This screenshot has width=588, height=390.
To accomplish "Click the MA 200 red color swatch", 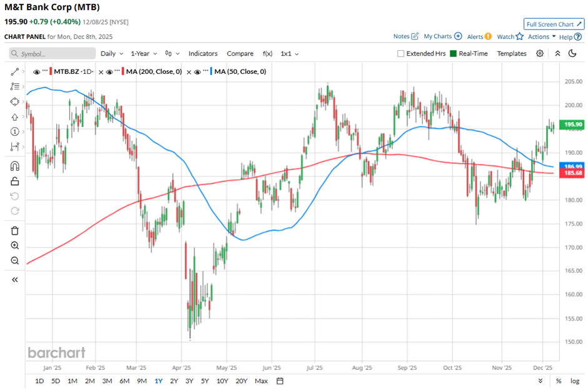I will [x=123, y=71].
